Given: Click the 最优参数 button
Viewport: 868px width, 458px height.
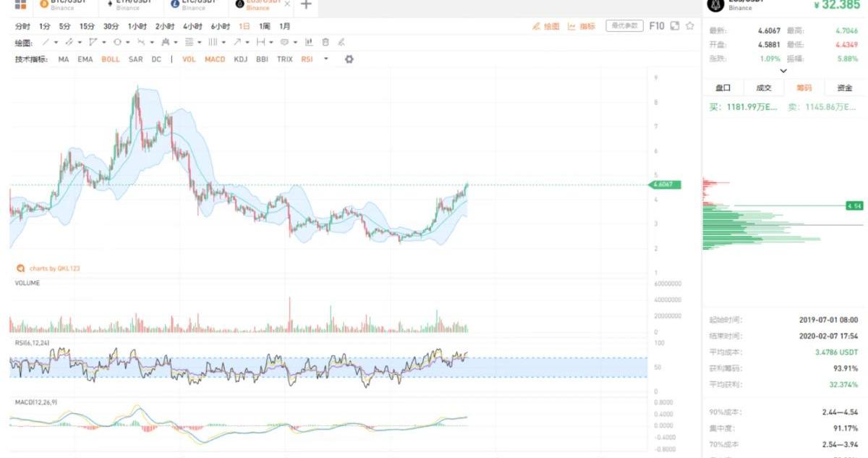Looking at the screenshot, I should pos(624,26).
